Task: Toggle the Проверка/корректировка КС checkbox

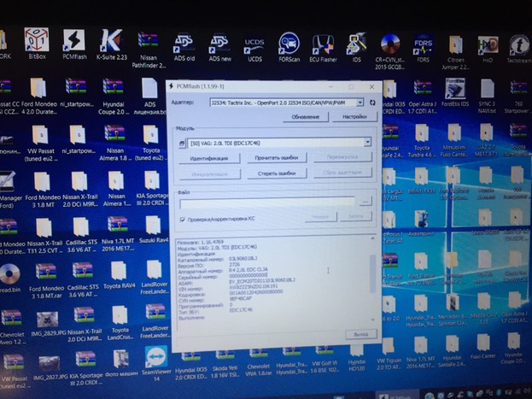Action: 182,219
